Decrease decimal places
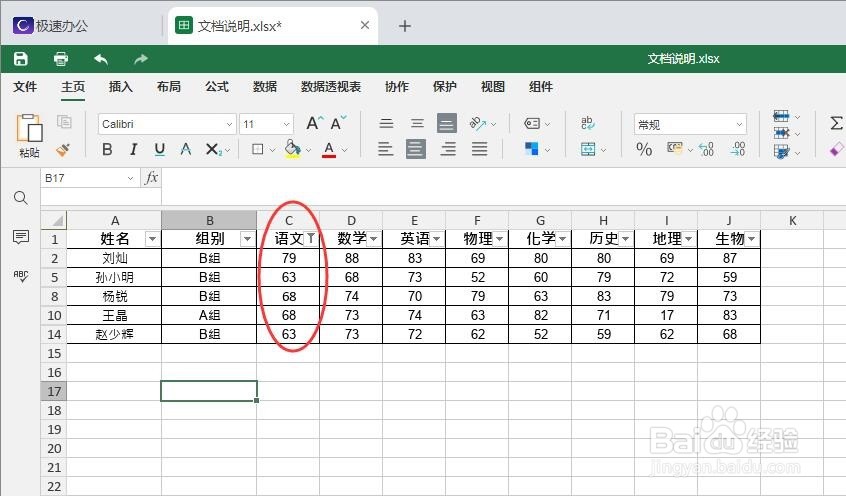This screenshot has height=496, width=846. (x=706, y=149)
